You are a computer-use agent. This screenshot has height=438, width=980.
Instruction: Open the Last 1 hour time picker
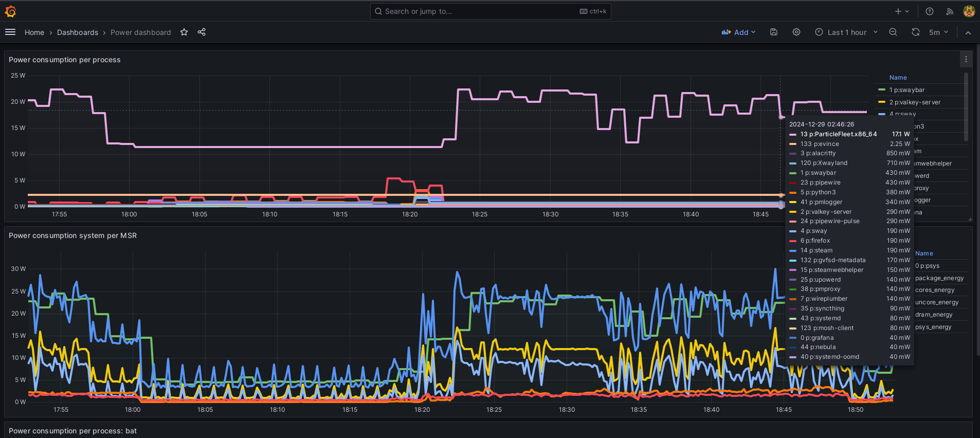847,32
